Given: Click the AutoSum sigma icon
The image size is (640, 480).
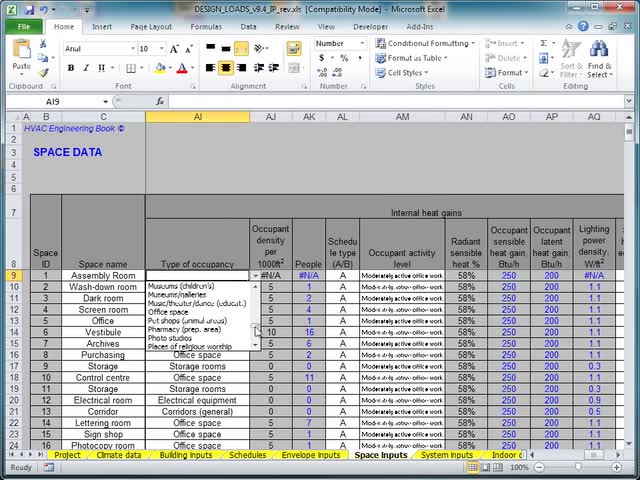Looking at the screenshot, I should coord(543,44).
